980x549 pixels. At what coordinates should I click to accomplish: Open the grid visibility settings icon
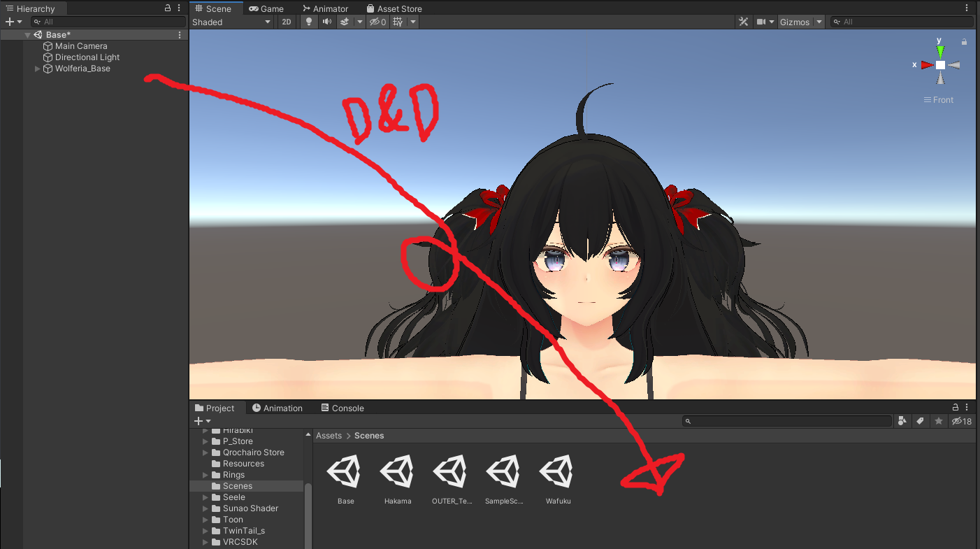(398, 22)
